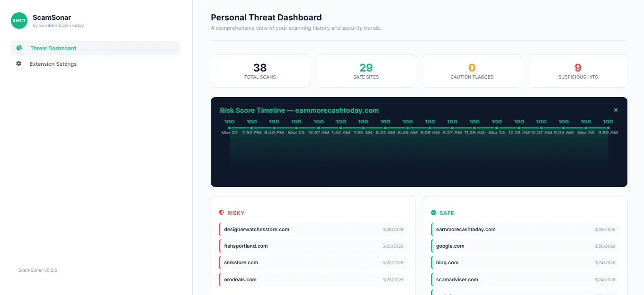Click the Extension Settings gear icon

pos(19,63)
